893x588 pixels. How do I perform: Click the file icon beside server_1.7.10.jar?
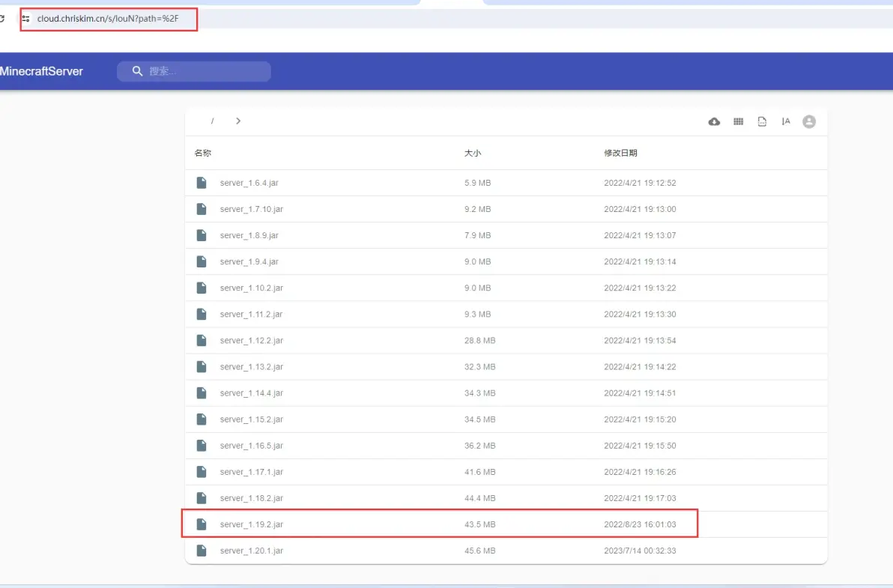point(202,209)
